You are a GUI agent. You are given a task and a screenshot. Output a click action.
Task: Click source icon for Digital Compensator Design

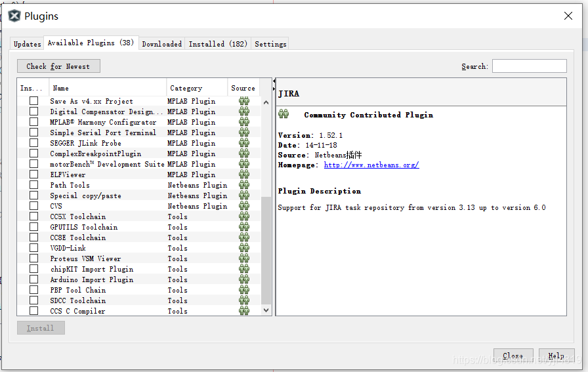[244, 112]
